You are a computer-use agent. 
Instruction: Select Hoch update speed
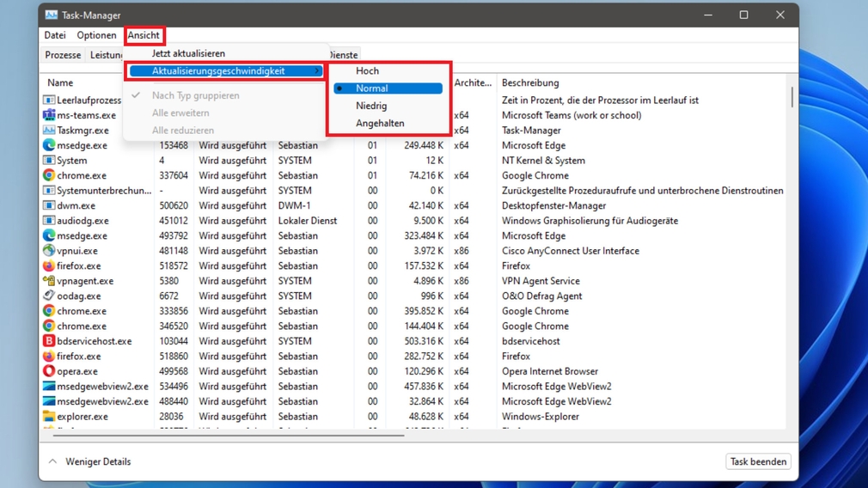(x=368, y=71)
